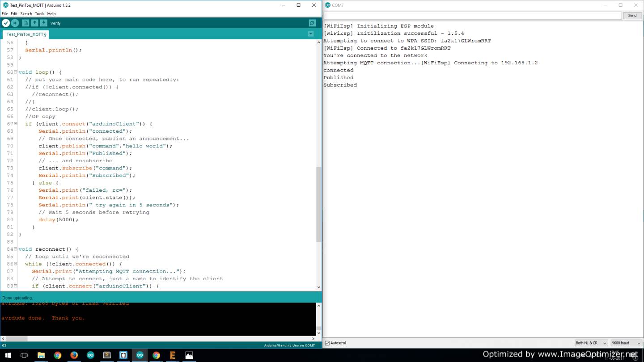The height and width of the screenshot is (362, 644).
Task: Collapse the while loop fold at line 86
Action: (x=16, y=264)
